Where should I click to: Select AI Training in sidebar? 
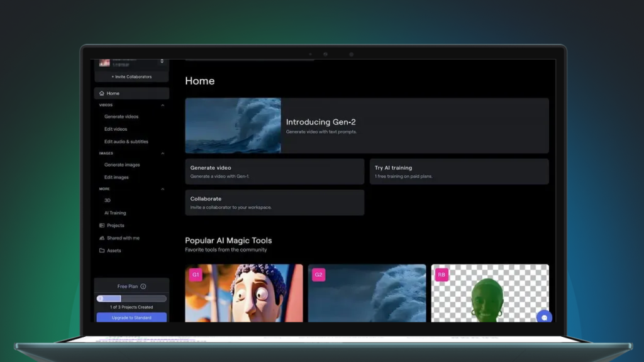pos(115,213)
